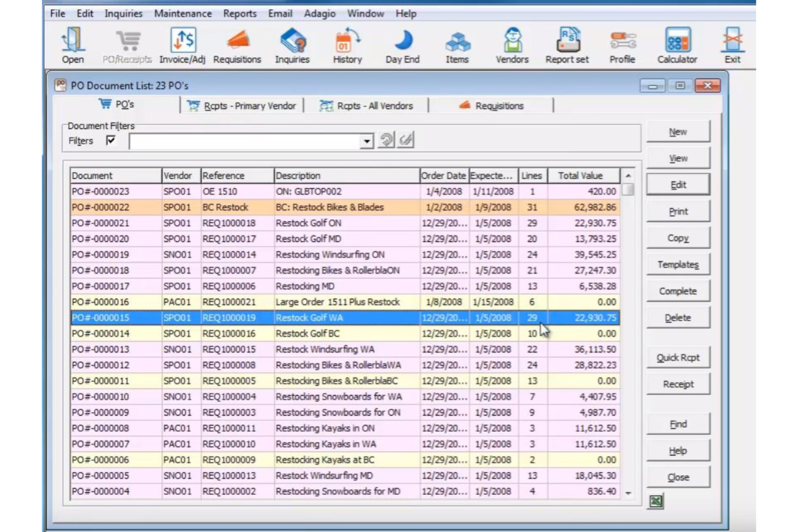This screenshot has height=532, width=798.
Task: Sort by the Total Value column header
Action: [x=584, y=175]
